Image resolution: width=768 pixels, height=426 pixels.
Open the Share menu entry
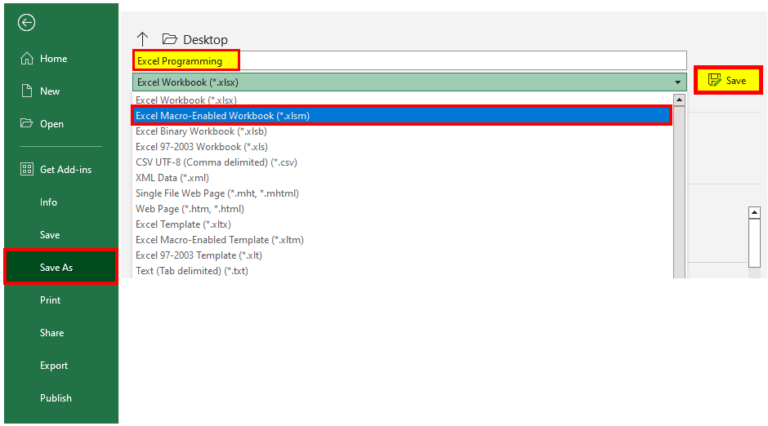[x=52, y=333]
